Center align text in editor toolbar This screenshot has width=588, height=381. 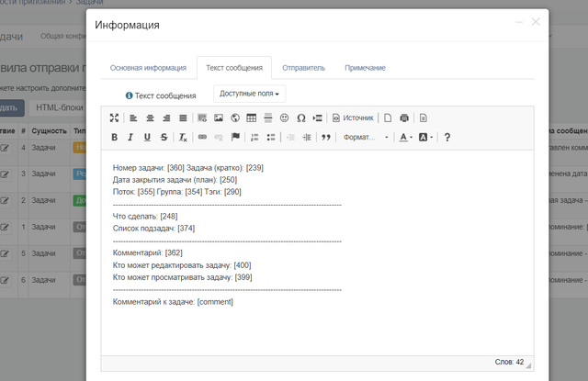[x=150, y=118]
